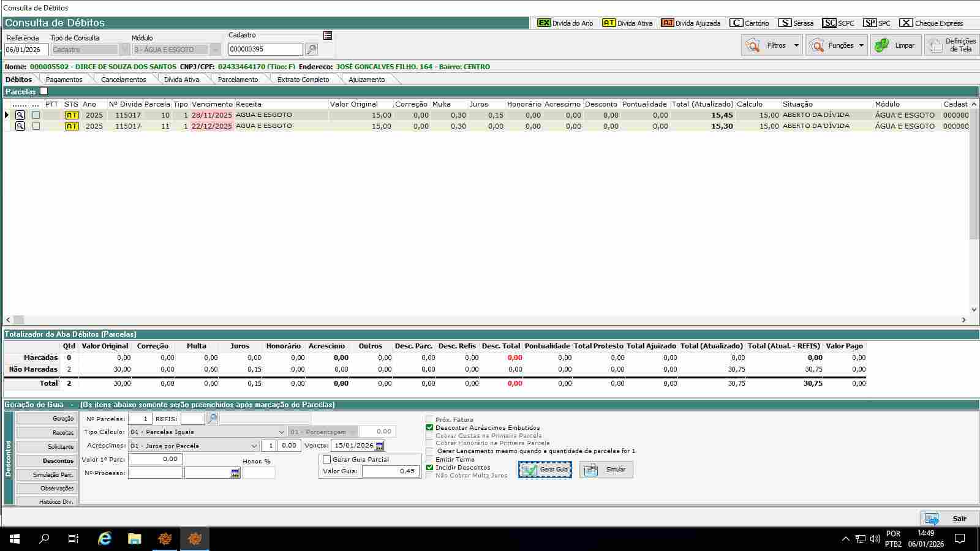This screenshot has width=980, height=551.
Task: Open calendar icon next to Nº Processo
Action: (x=235, y=473)
